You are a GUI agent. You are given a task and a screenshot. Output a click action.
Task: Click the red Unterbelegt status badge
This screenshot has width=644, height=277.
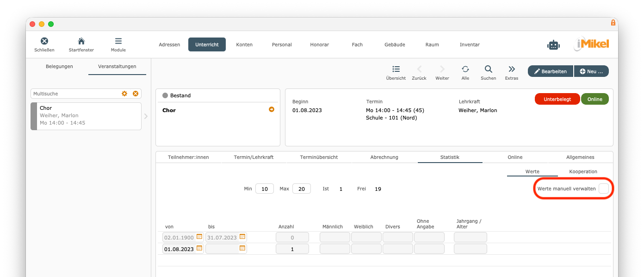(x=557, y=99)
